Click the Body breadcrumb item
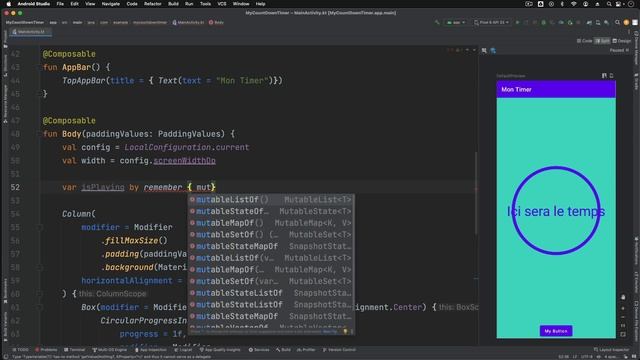The image size is (640, 360). click(216, 22)
